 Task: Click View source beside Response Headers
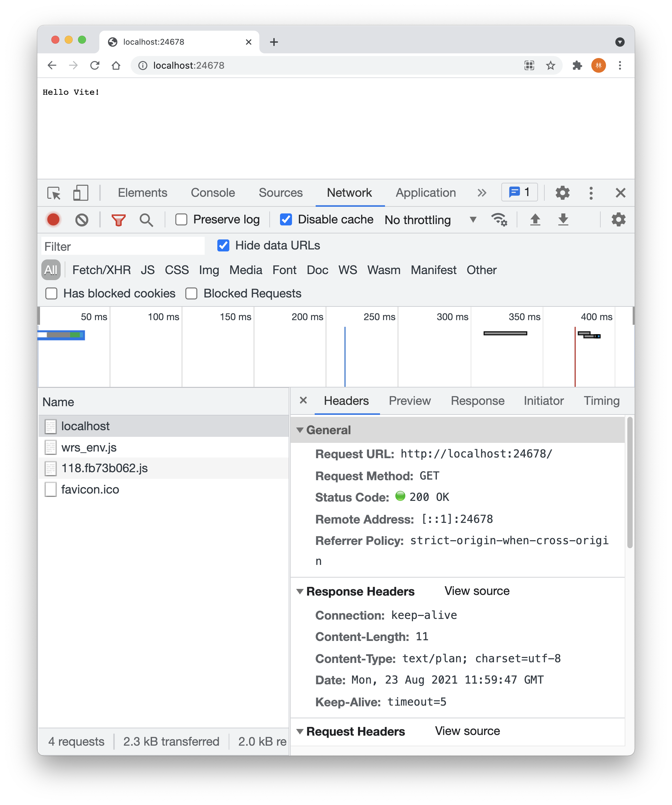point(477,591)
